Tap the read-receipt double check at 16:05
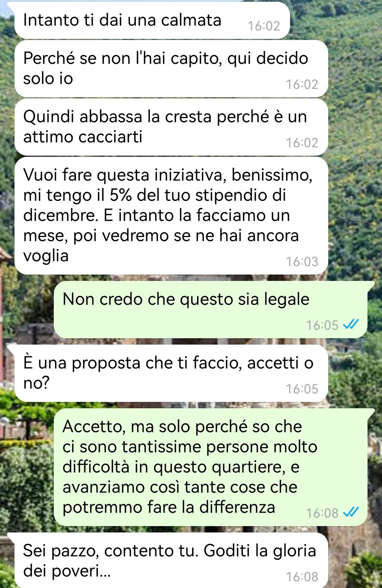The image size is (382, 588). pos(351,324)
